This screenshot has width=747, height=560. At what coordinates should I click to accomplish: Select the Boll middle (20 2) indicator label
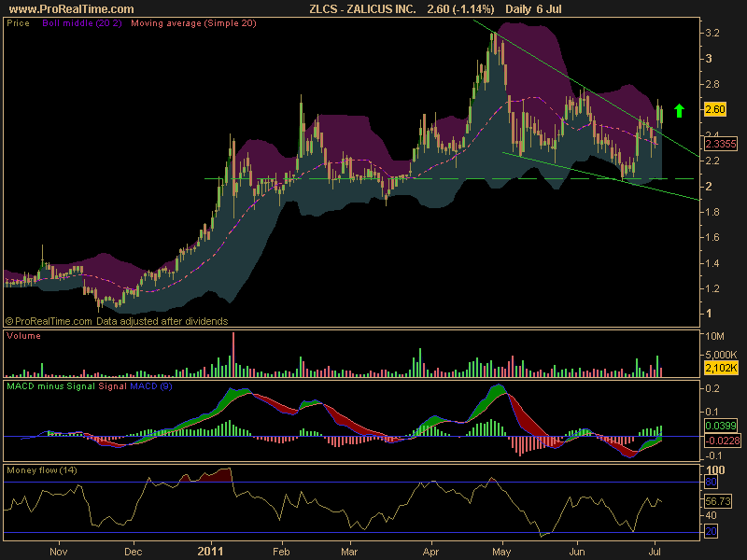[82, 23]
